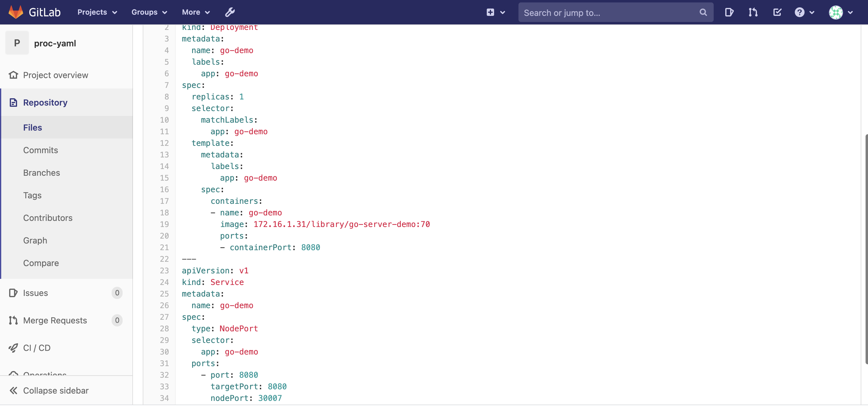Open Commits in repository submenu

coord(41,150)
